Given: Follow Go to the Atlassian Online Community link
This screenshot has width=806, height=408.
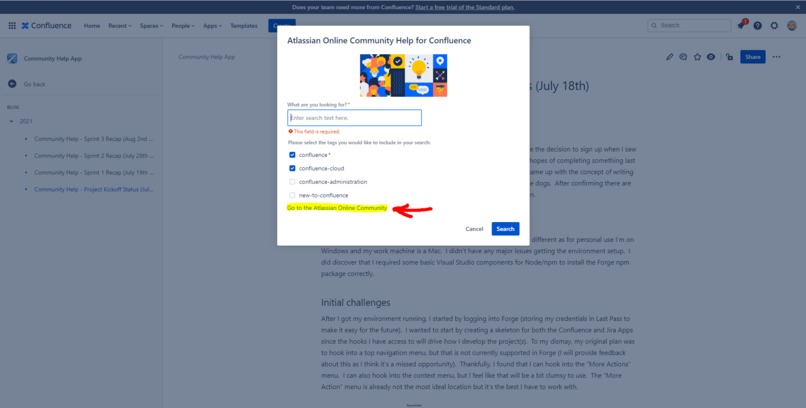Looking at the screenshot, I should click(x=337, y=208).
